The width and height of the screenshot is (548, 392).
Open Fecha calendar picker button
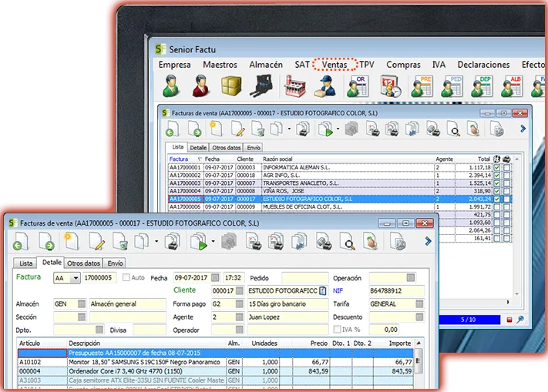click(215, 278)
